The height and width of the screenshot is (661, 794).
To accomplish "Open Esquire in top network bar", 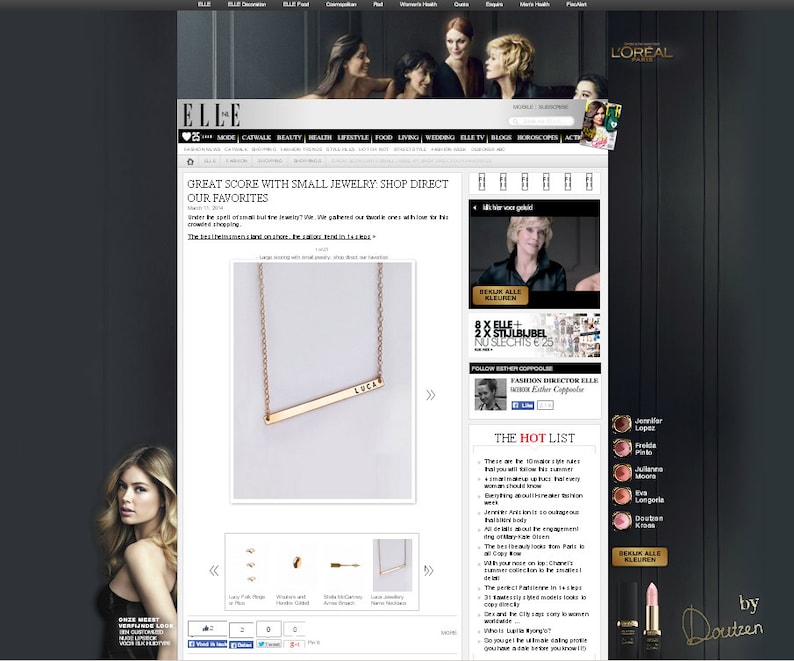I will click(x=494, y=5).
